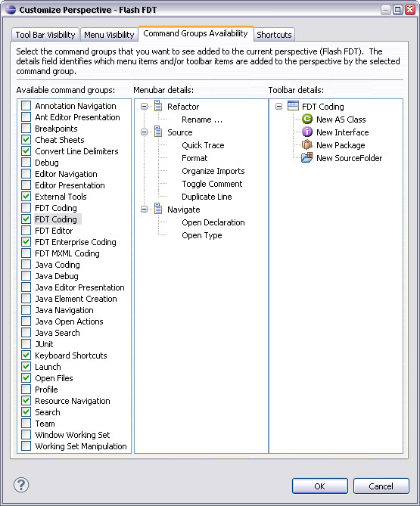Toggle the Convert Line Delimiters checkbox
420x506 pixels.
[26, 151]
